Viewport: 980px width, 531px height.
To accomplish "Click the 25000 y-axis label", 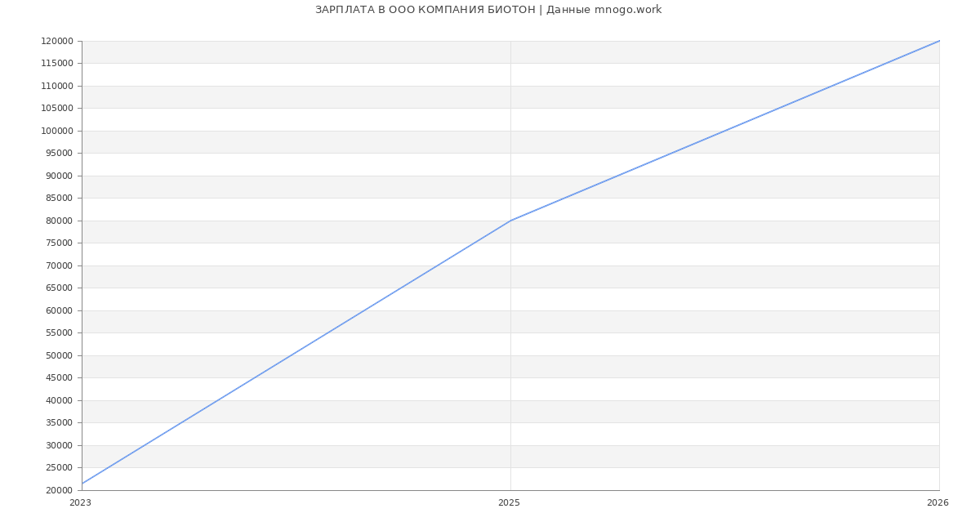I will click(59, 467).
